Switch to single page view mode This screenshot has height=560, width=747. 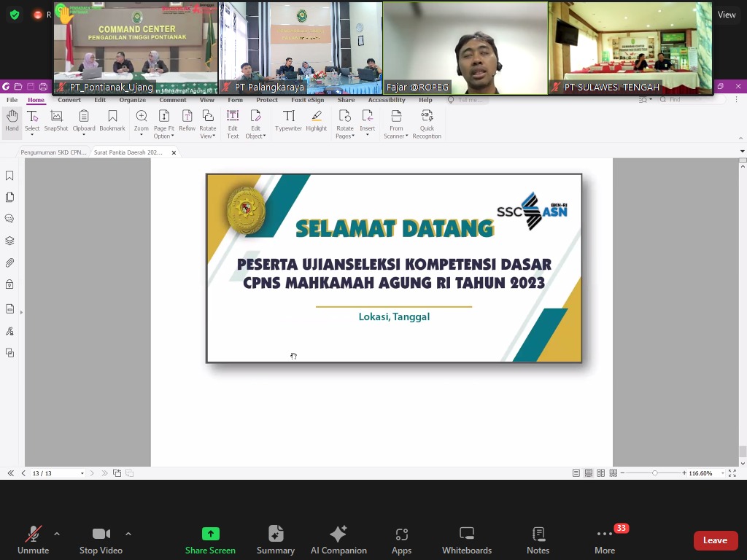(576, 472)
